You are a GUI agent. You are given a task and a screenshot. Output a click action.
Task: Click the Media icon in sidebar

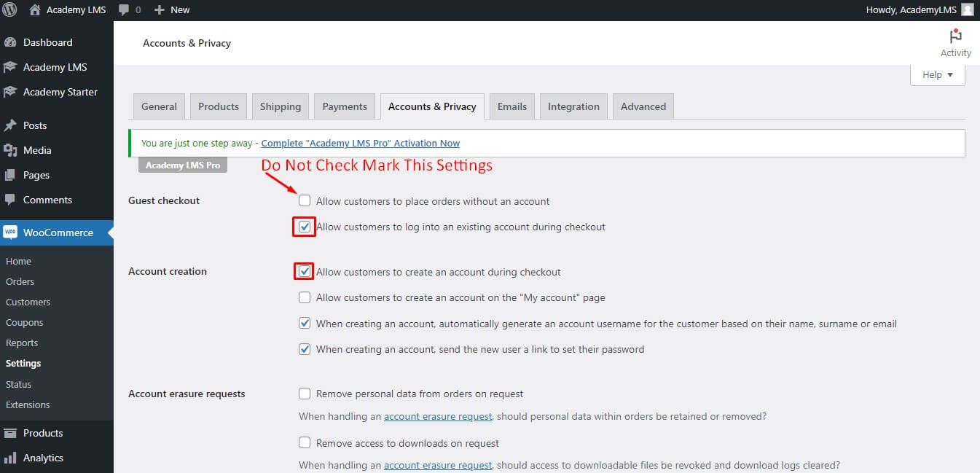[x=10, y=150]
